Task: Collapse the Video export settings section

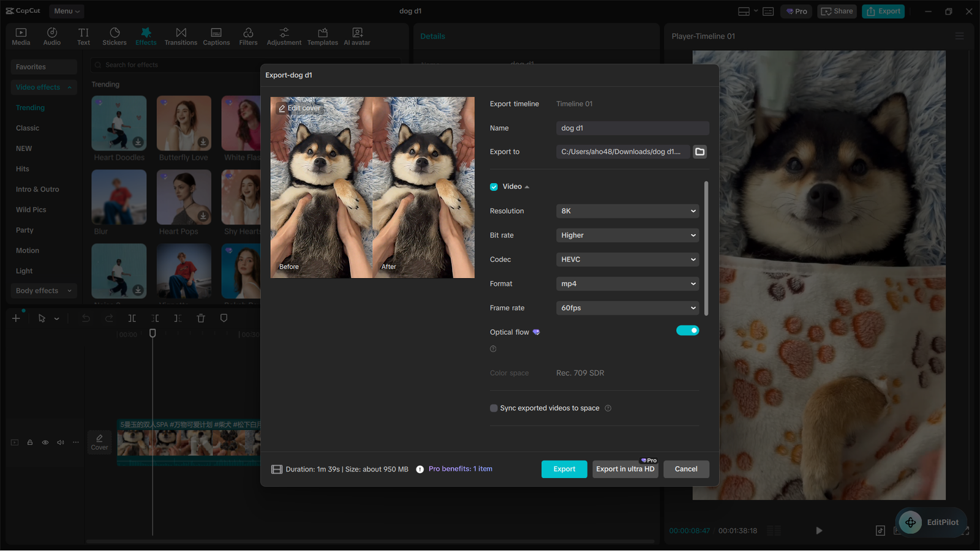Action: [x=527, y=186]
